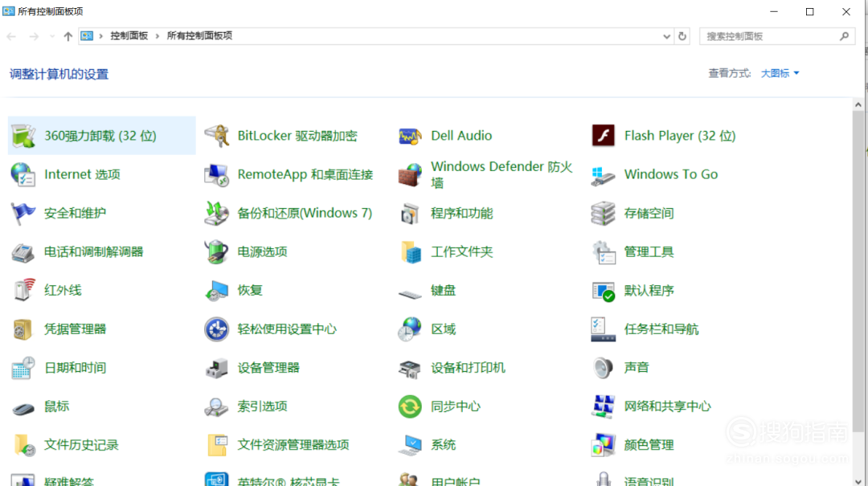The width and height of the screenshot is (868, 486).
Task: Open the 同步中心 sync icon
Action: pos(410,406)
